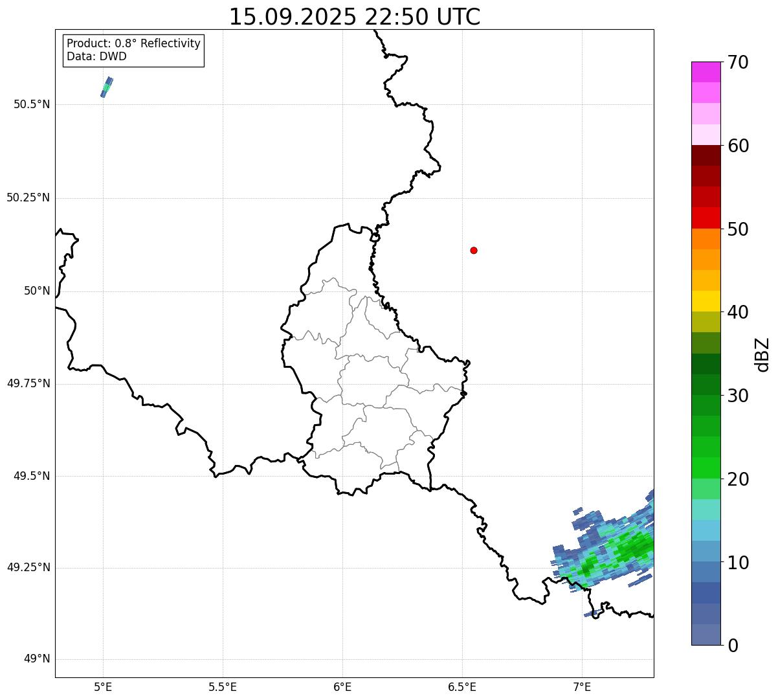The image size is (778, 700).
Task: Select the yellow 40 dBZ color swatch
Action: 706,301
